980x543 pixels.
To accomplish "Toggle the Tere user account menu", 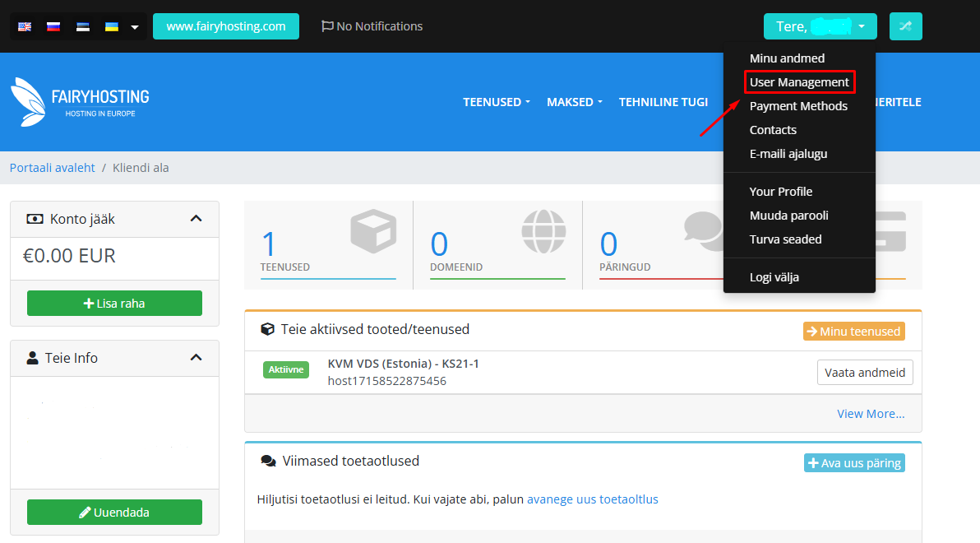I will tap(820, 26).
